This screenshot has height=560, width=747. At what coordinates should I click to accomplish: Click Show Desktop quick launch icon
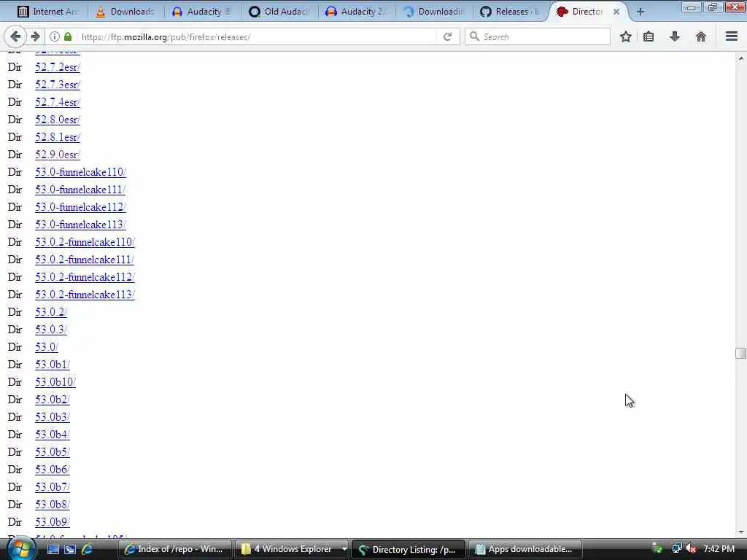53,549
